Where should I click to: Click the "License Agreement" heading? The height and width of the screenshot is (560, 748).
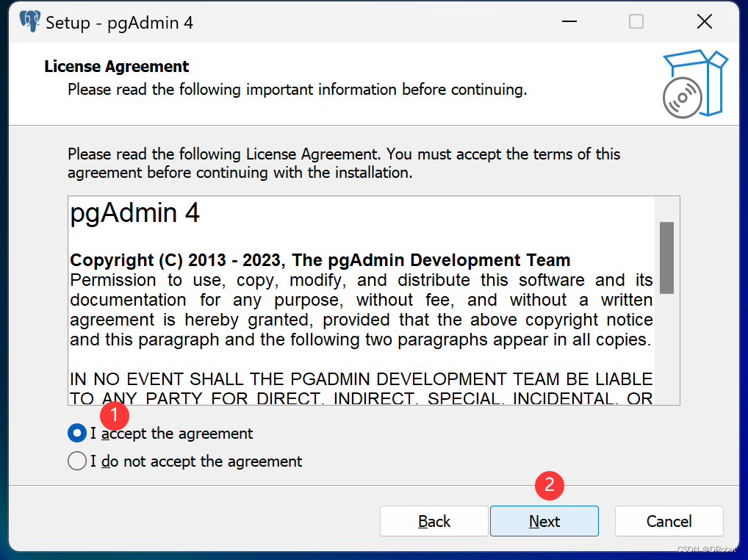click(117, 66)
